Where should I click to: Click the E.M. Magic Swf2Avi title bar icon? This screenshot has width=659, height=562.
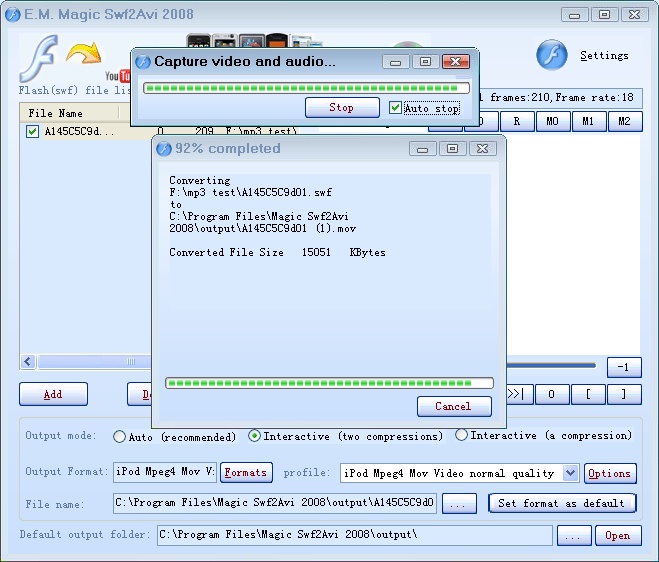coord(13,15)
